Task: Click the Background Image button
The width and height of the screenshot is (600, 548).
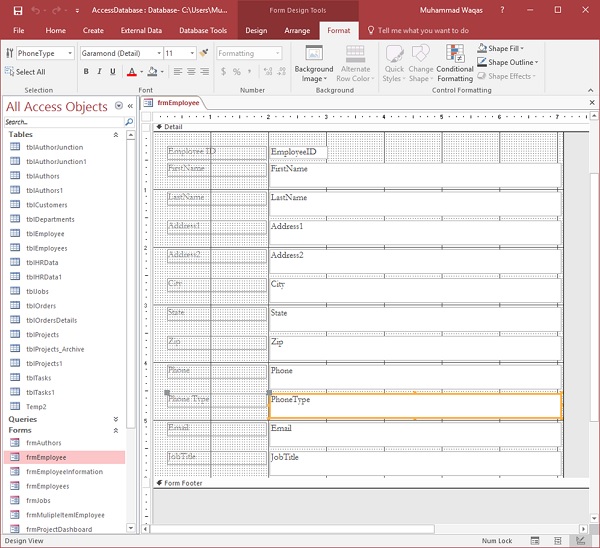Action: [313, 64]
